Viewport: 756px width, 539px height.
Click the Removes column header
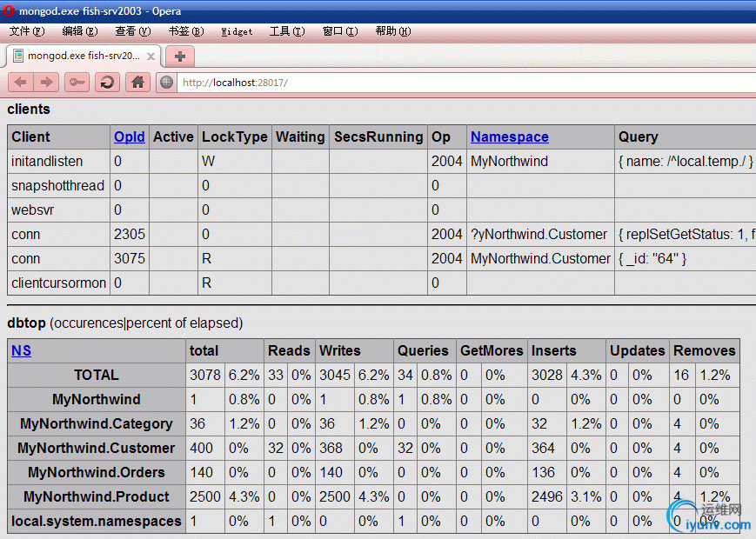pyautogui.click(x=705, y=350)
